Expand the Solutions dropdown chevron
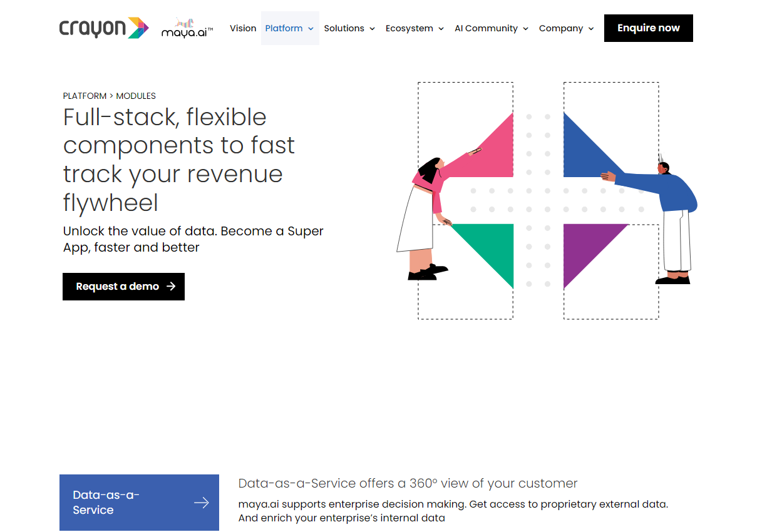 click(x=372, y=29)
